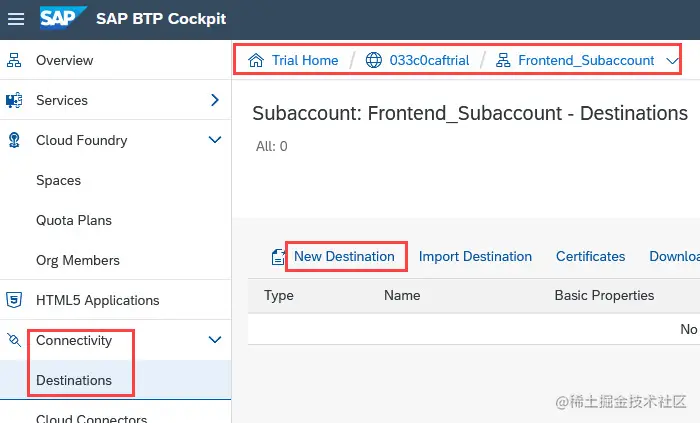The width and height of the screenshot is (700, 423).
Task: Click the SAP logo
Action: (x=62, y=18)
